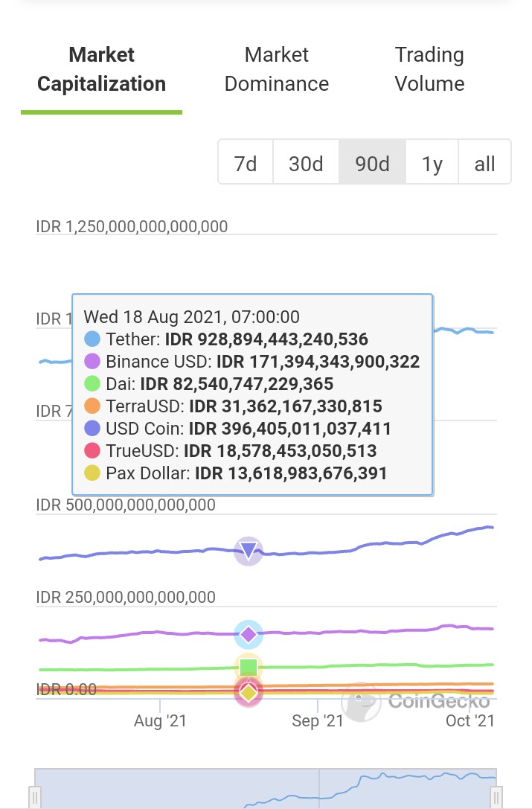Click the Aug '21 axis label

pyautogui.click(x=160, y=720)
